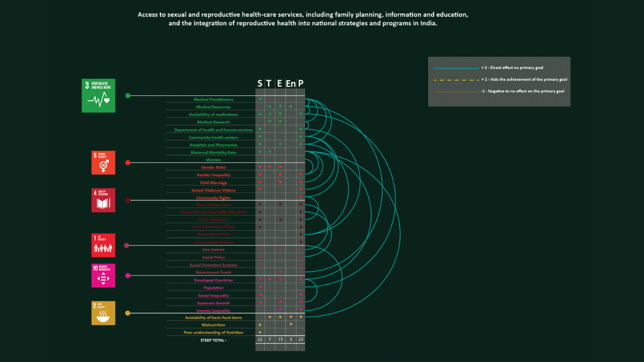Click the Child Marriage row label
Image resolution: width=644 pixels, height=362 pixels.
pyautogui.click(x=214, y=183)
